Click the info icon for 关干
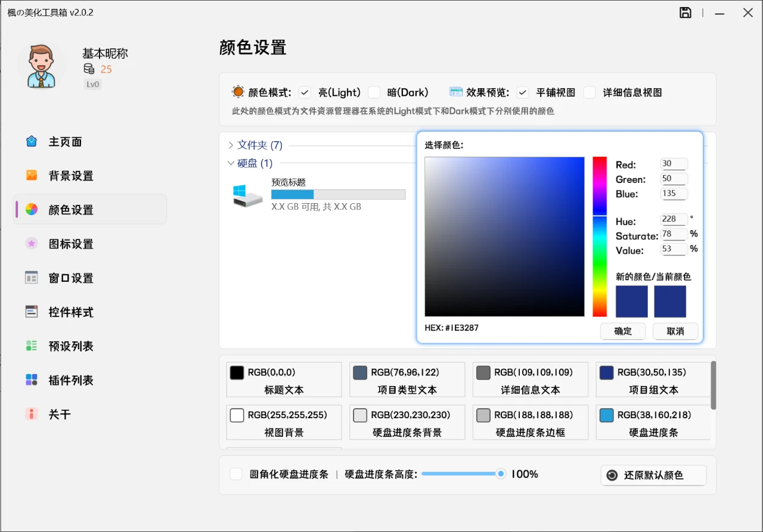Screen dimensions: 763x532 pyautogui.click(x=32, y=414)
